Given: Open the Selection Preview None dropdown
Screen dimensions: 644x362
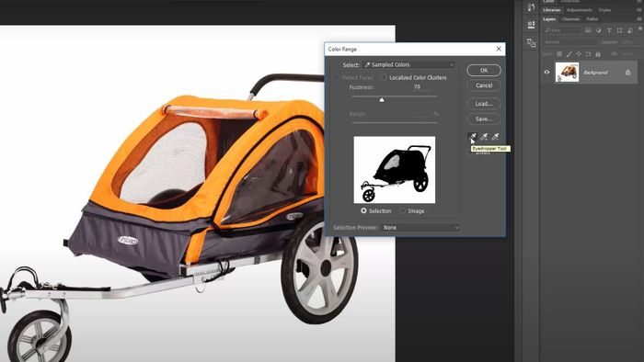Looking at the screenshot, I should tap(420, 228).
